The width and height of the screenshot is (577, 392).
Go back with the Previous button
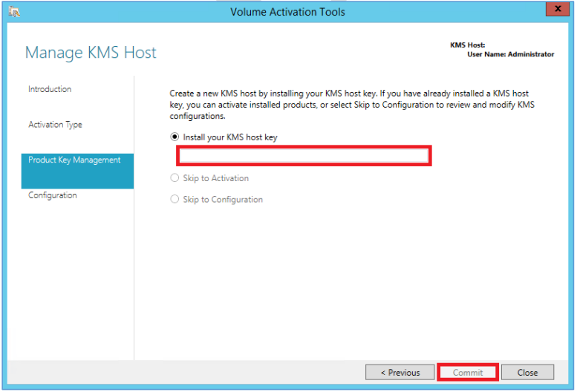point(400,373)
